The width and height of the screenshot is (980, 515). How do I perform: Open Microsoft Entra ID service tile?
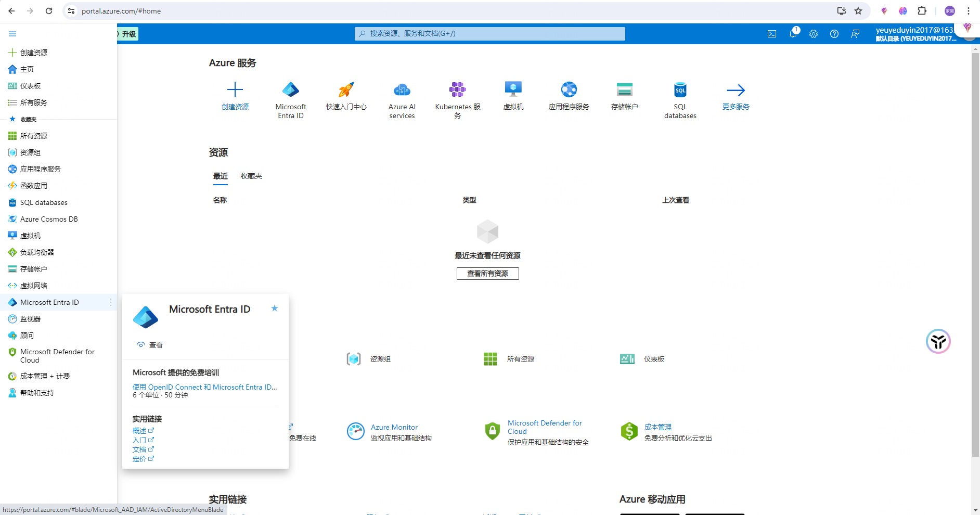291,100
